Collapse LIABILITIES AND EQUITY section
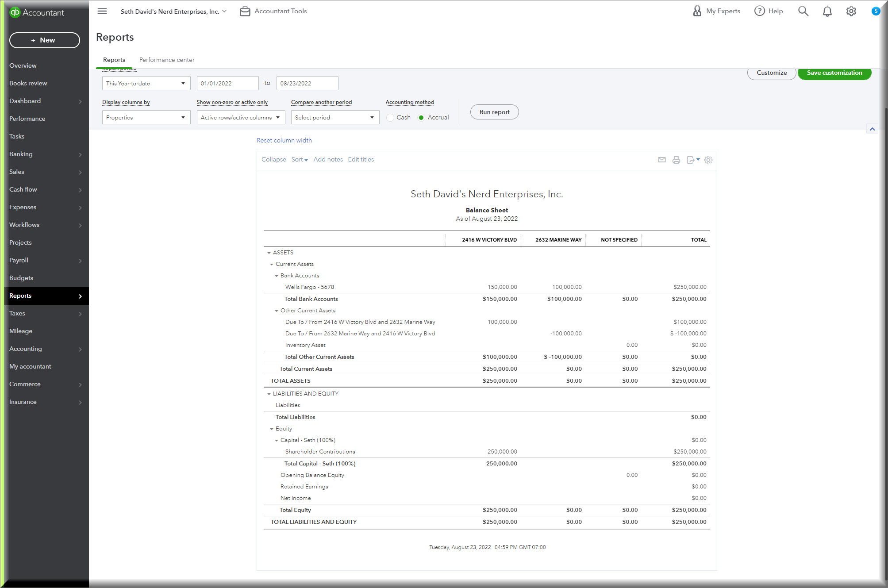The width and height of the screenshot is (888, 588). coord(269,394)
